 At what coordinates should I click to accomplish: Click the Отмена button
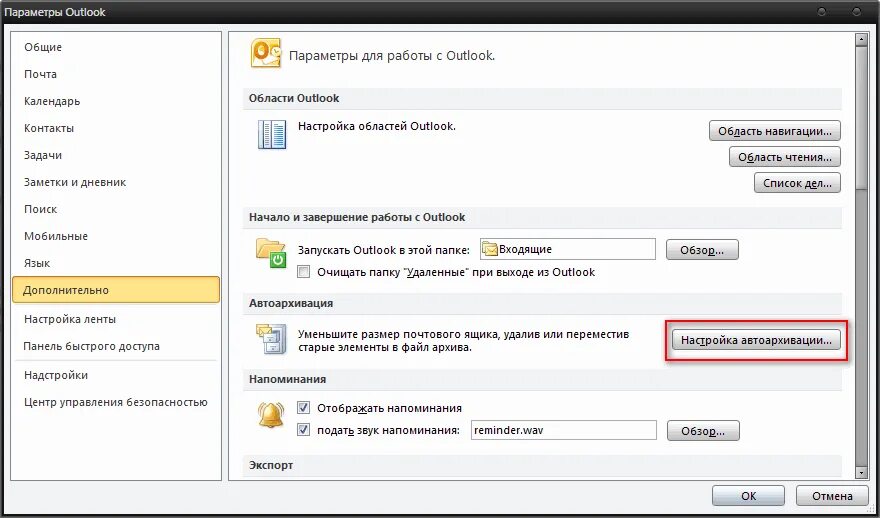click(832, 496)
